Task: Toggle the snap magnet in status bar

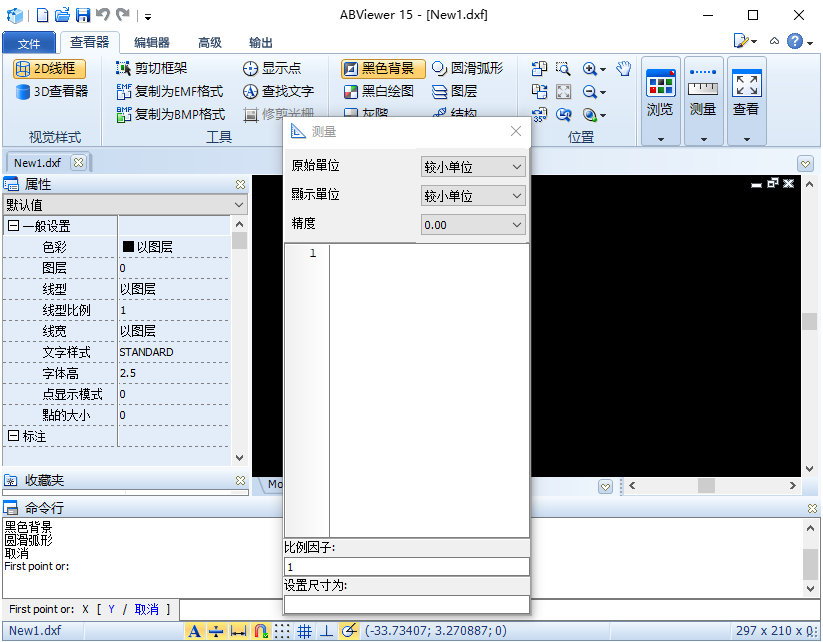Action: coord(258,631)
